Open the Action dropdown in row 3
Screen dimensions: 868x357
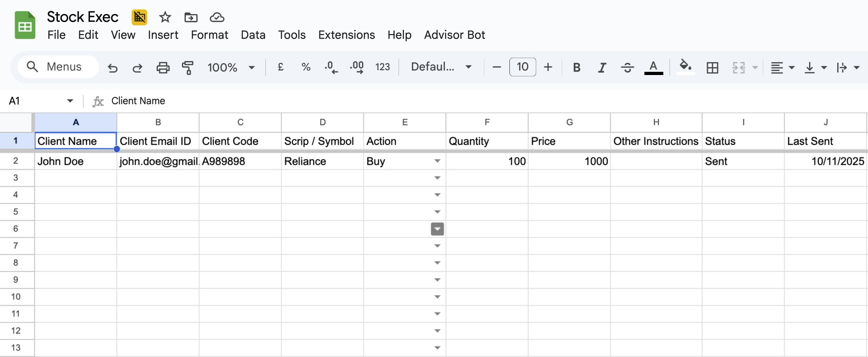pos(437,178)
